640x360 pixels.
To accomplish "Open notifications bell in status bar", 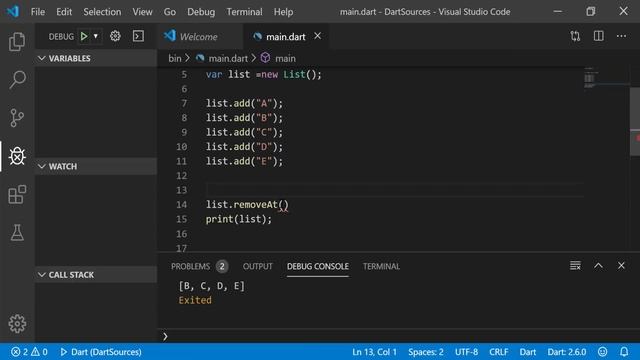I will [x=624, y=352].
